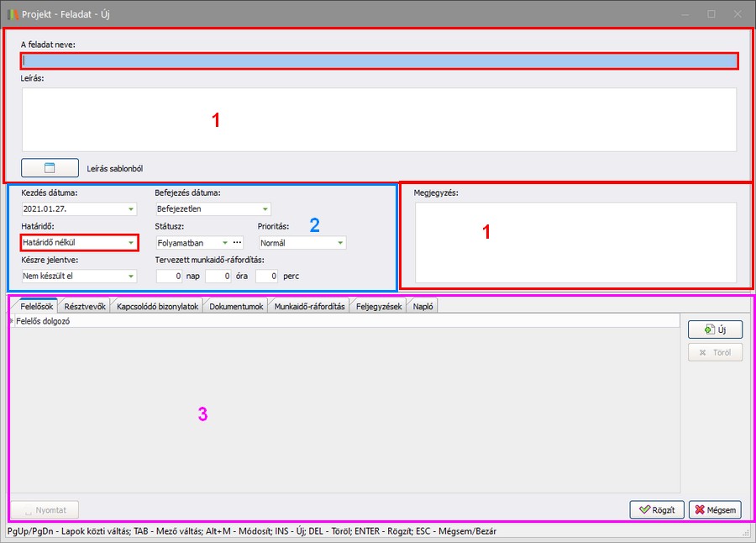Screen dimensions: 756x543
Task: Expand the Befejezés dátuma dropdown
Action: [265, 209]
